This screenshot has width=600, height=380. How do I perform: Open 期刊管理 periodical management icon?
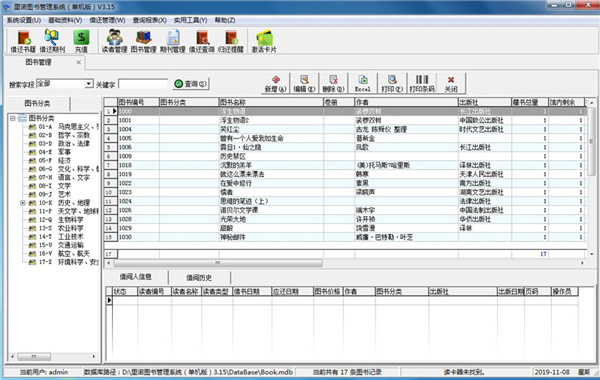click(173, 41)
